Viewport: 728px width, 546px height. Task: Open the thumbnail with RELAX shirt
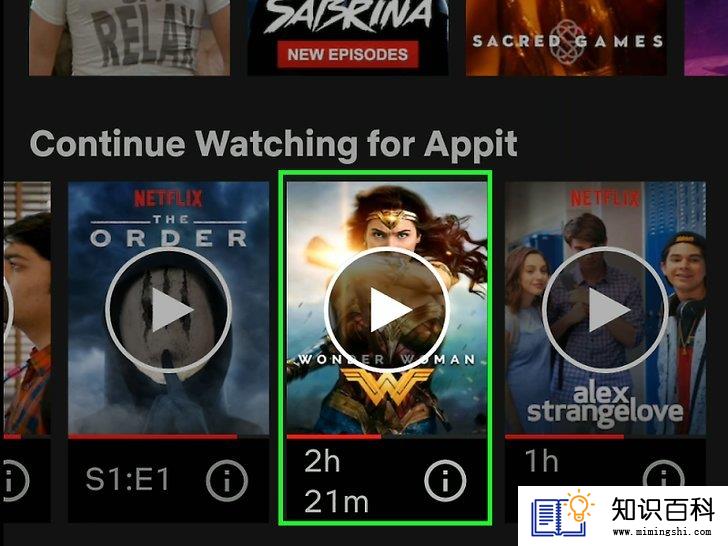(129, 37)
